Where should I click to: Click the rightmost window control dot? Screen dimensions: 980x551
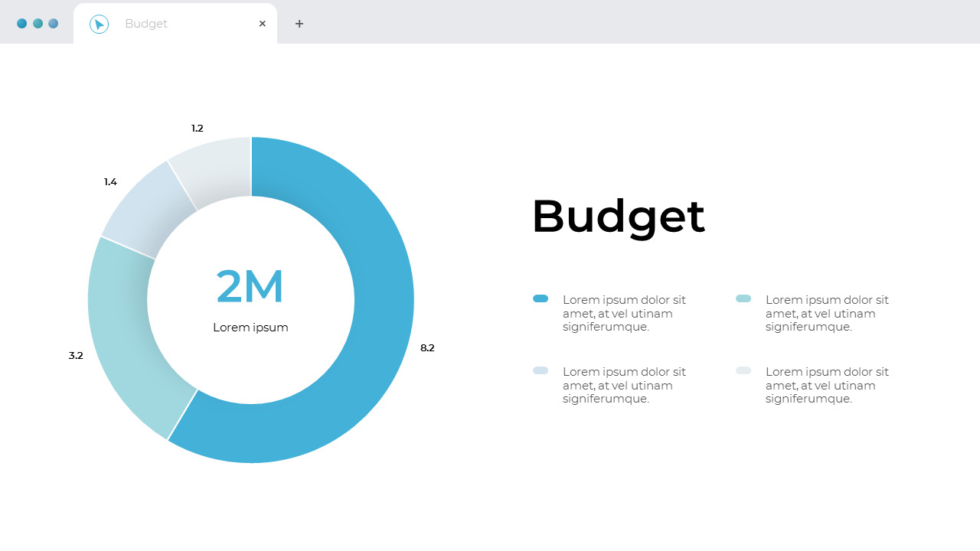[53, 23]
